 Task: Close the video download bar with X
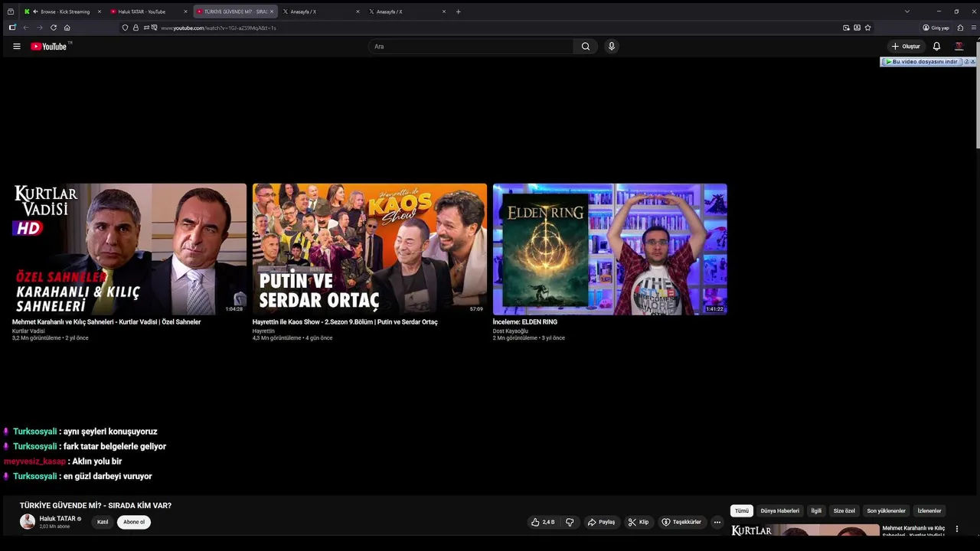coord(973,61)
